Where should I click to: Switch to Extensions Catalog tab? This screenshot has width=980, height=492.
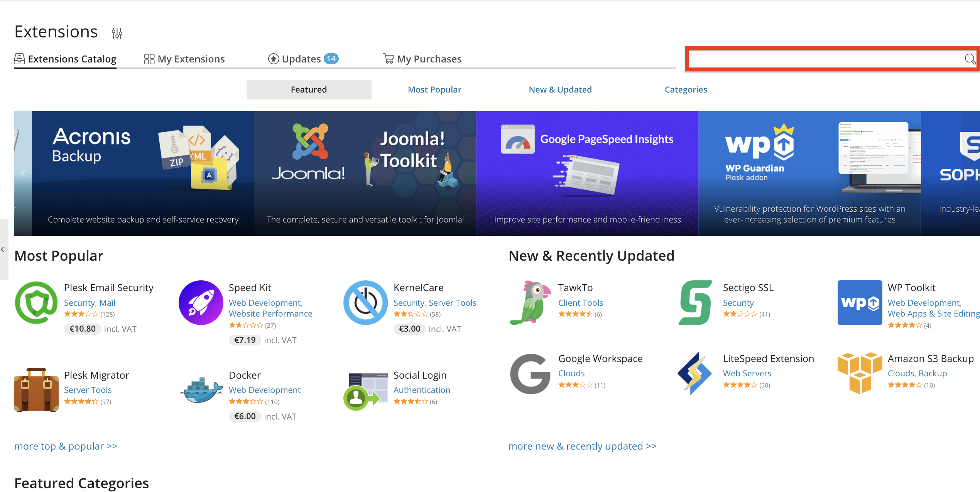pyautogui.click(x=65, y=59)
